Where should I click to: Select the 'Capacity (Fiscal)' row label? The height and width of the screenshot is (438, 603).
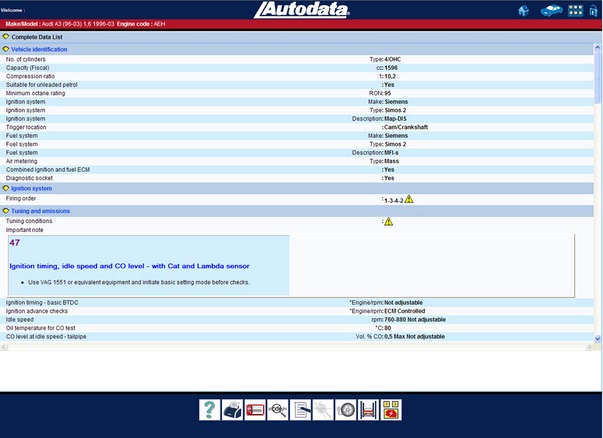[28, 68]
